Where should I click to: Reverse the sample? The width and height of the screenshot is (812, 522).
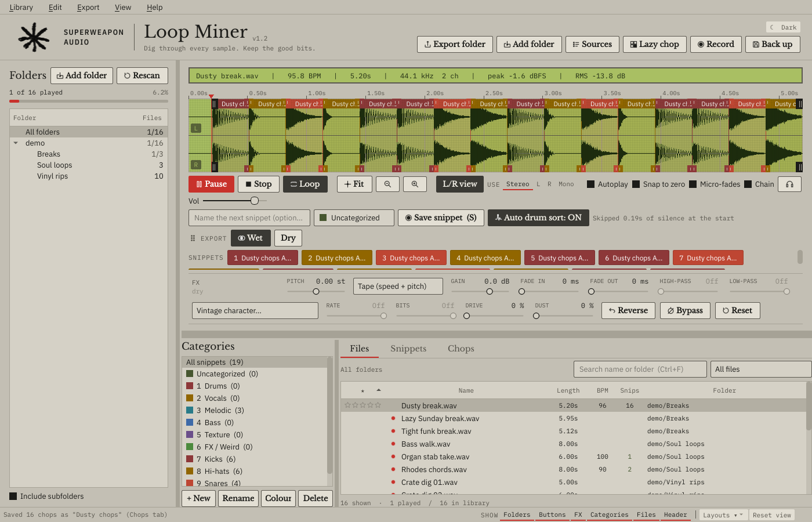tap(629, 311)
